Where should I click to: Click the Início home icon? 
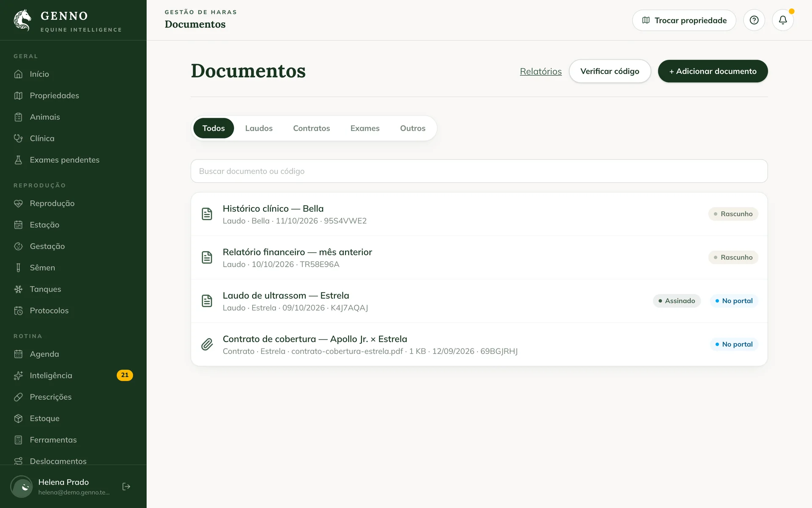click(x=18, y=74)
